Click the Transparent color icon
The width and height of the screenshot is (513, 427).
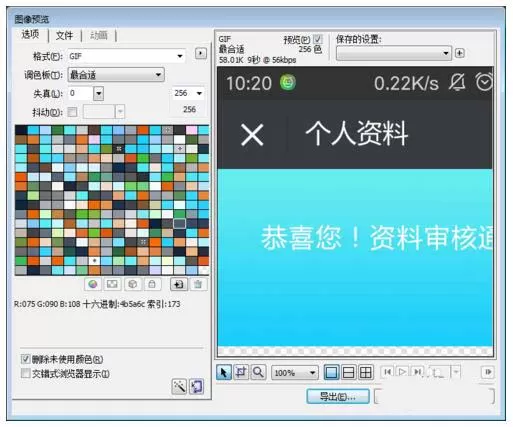(x=112, y=284)
